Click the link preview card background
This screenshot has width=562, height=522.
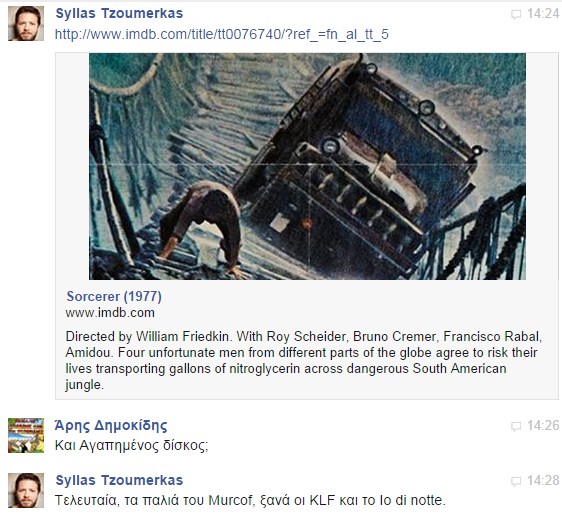307,226
